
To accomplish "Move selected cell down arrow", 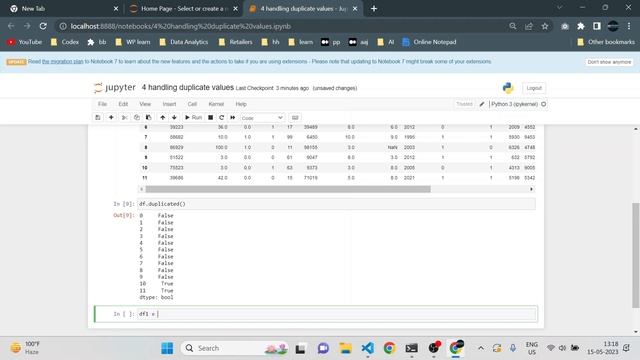I will pyautogui.click(x=174, y=118).
